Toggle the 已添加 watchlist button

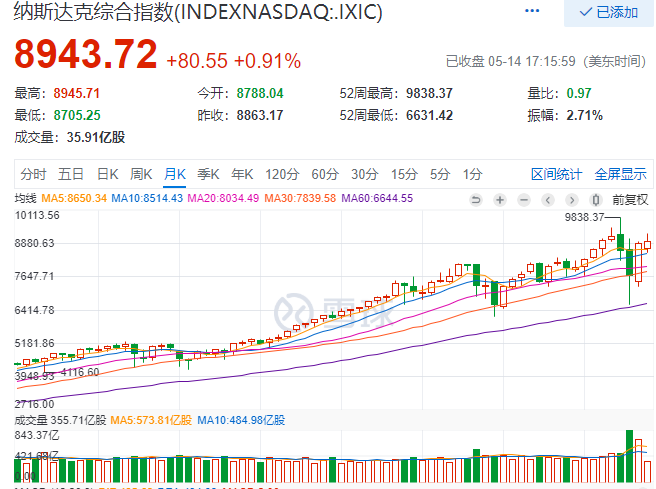(608, 12)
